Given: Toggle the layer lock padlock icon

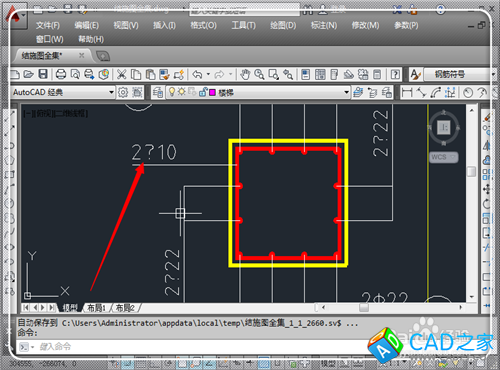Looking at the screenshot, I should coord(203,92).
